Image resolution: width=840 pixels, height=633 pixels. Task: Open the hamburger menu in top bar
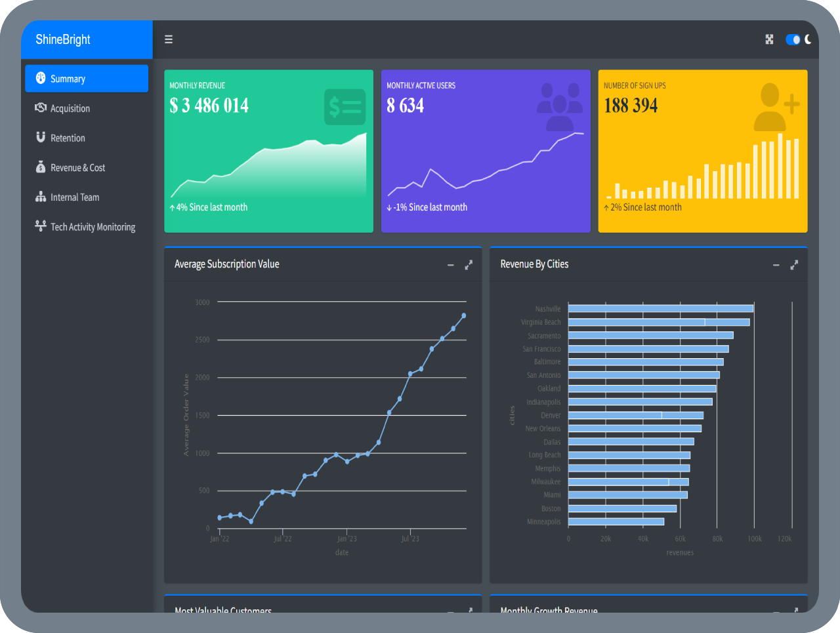169,39
